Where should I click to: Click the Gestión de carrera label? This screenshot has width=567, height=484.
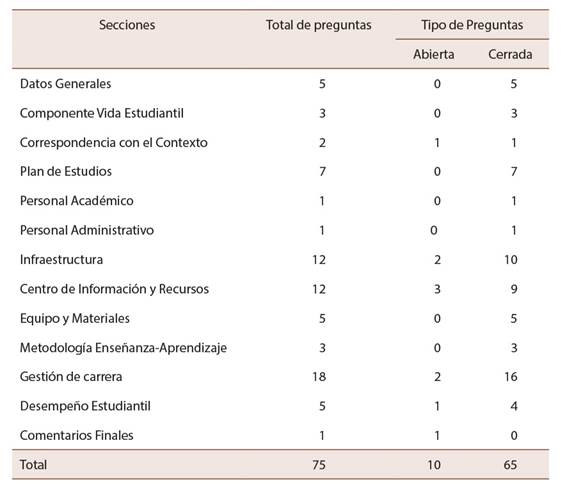coord(71,377)
